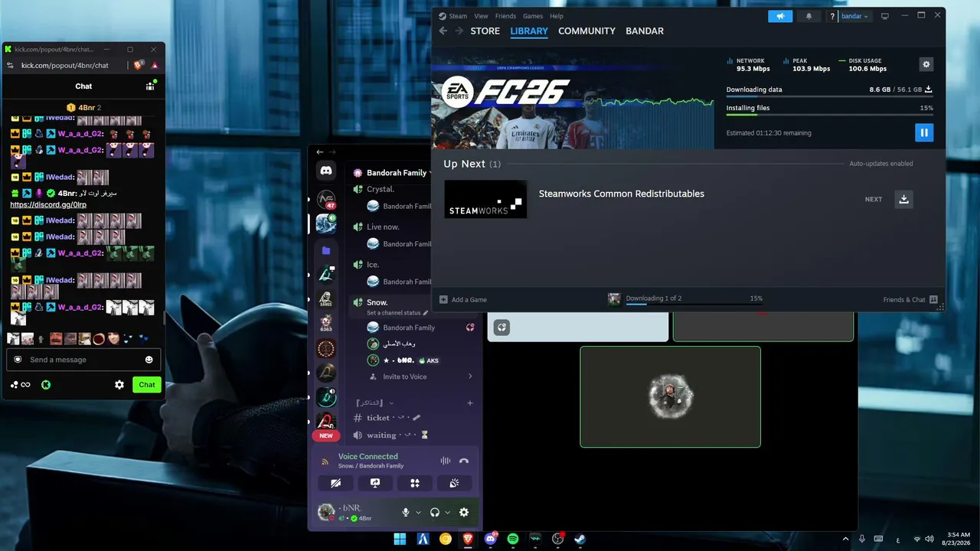The image size is (980, 551).
Task: Open Steam help question mark
Action: (x=832, y=16)
